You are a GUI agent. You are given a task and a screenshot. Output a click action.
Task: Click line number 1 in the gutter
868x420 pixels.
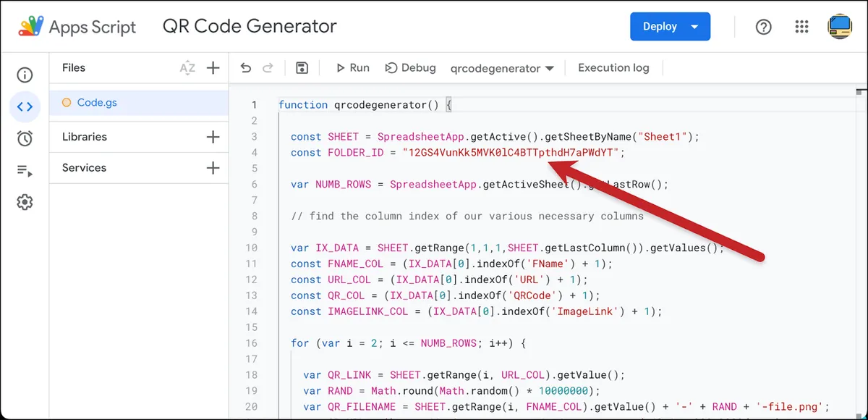254,105
